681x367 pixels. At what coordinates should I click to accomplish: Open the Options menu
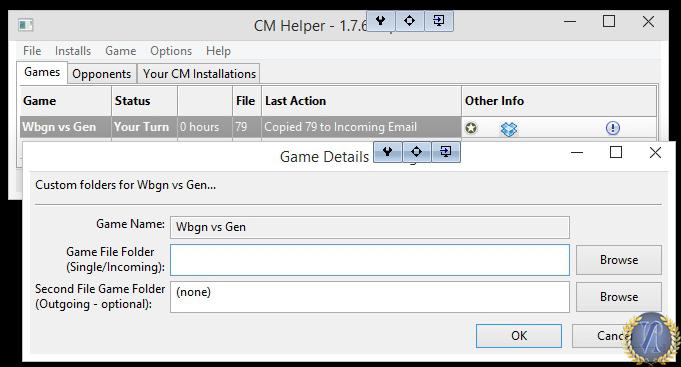[171, 51]
